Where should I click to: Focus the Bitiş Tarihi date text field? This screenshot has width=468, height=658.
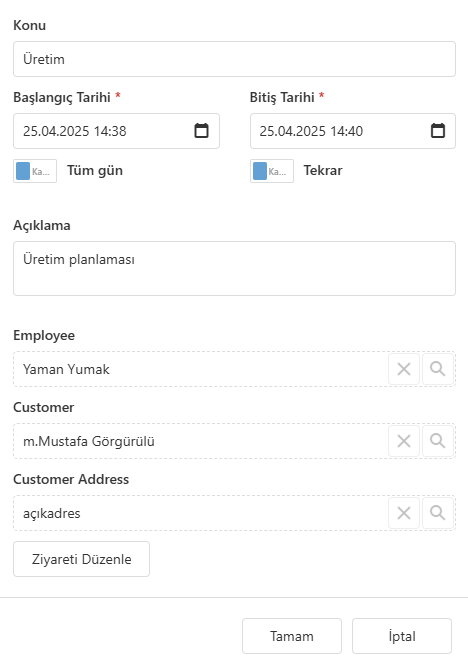(340, 131)
